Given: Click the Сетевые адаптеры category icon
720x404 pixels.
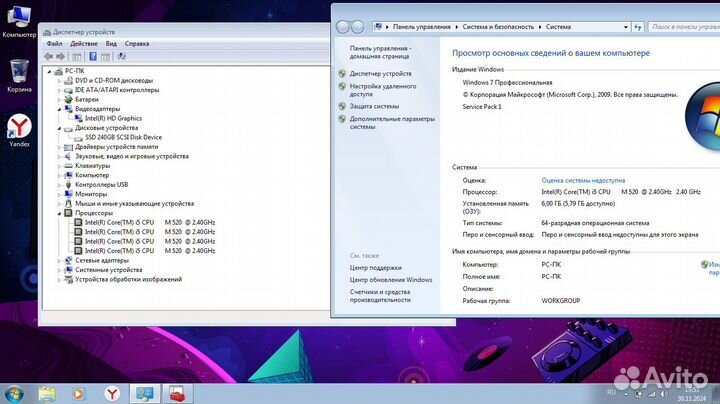Looking at the screenshot, I should pyautogui.click(x=68, y=260).
